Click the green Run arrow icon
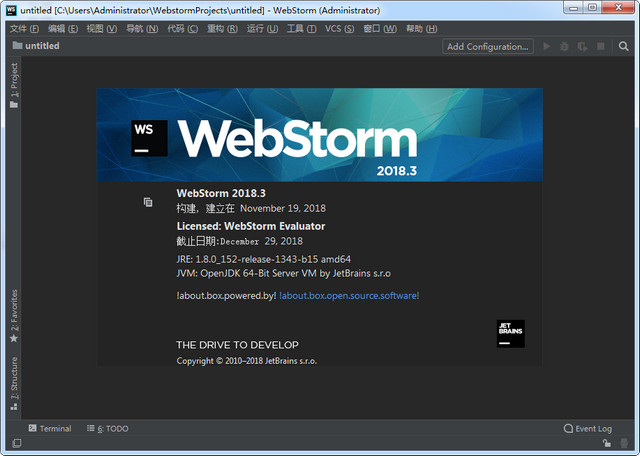640x456 pixels. (x=547, y=47)
